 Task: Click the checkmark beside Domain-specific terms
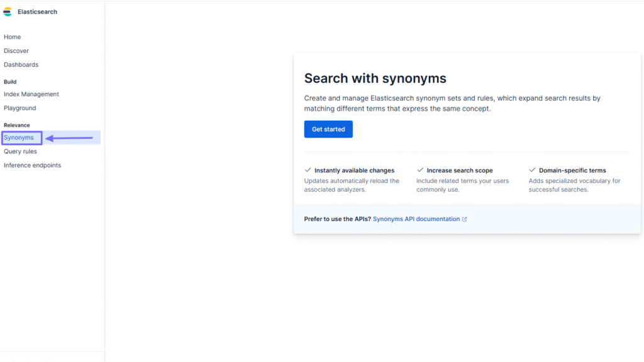click(x=531, y=170)
